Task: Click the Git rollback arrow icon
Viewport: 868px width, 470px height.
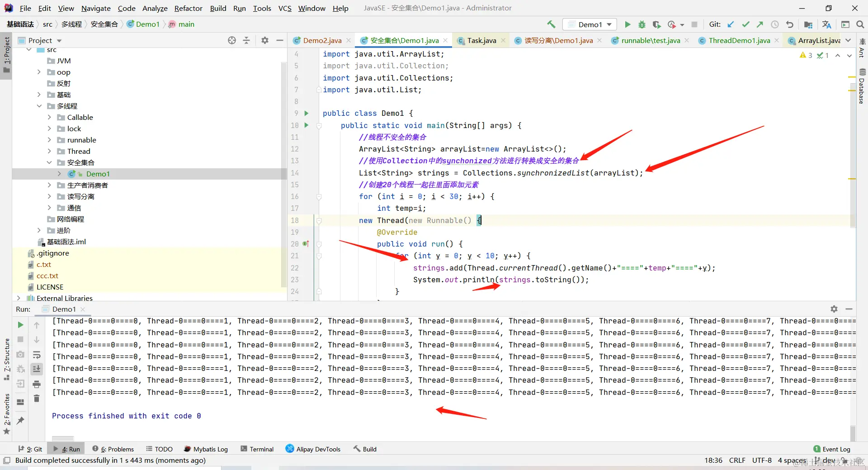Action: click(789, 24)
